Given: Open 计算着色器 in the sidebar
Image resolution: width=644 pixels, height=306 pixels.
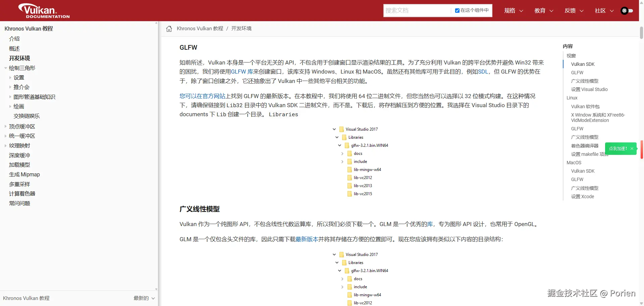Looking at the screenshot, I should tap(22, 194).
